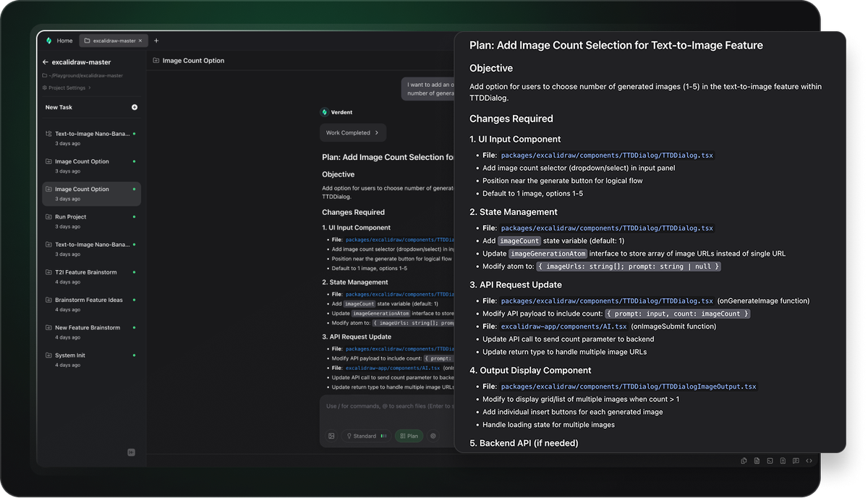Open TTDDialog.tsx link under UI Input Component in plan panel
This screenshot has height=498, width=868.
[x=607, y=156]
